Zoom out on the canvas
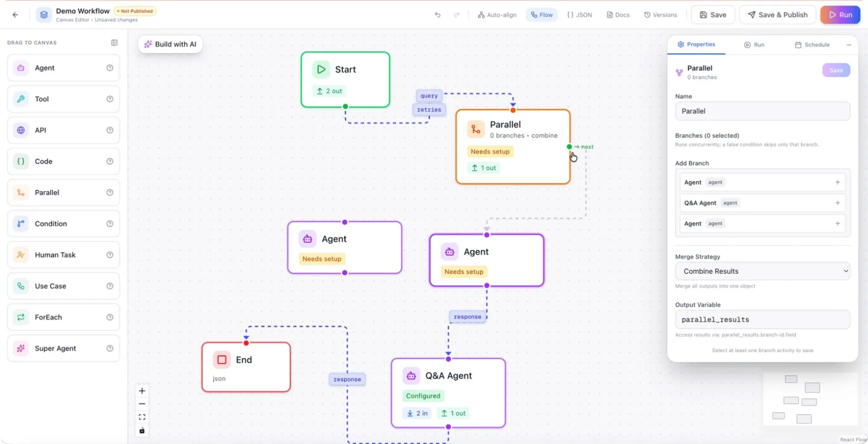Viewport: 868px width, 444px height. click(x=142, y=404)
